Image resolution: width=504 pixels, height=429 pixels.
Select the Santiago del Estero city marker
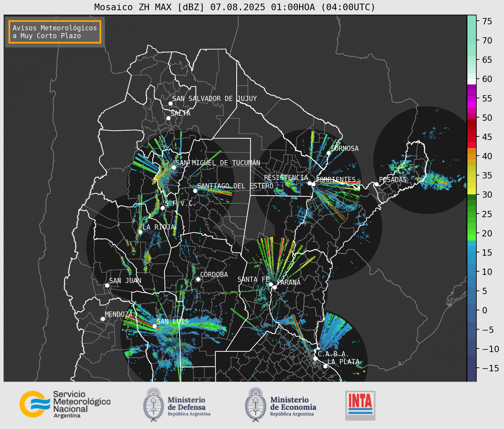[x=195, y=191]
